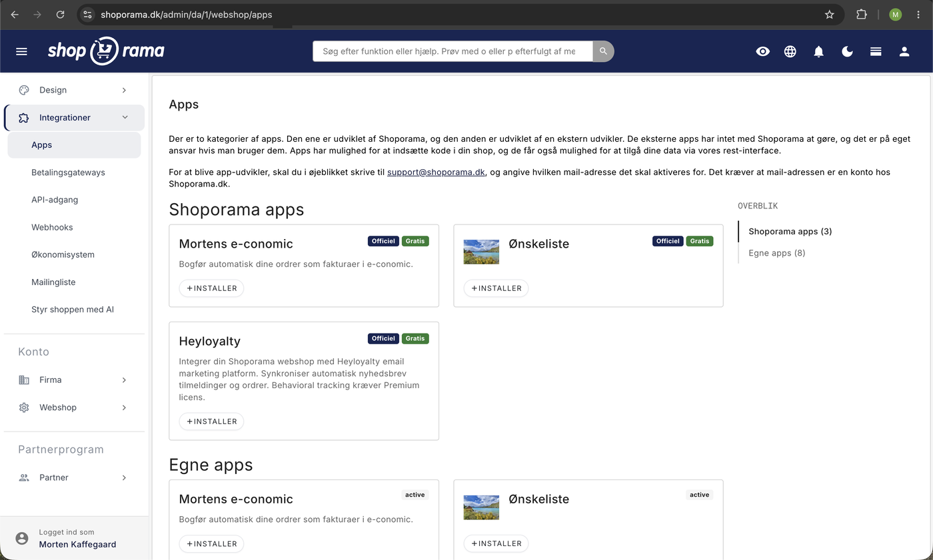Expand the Firma chevron
The image size is (933, 560).
pos(124,380)
